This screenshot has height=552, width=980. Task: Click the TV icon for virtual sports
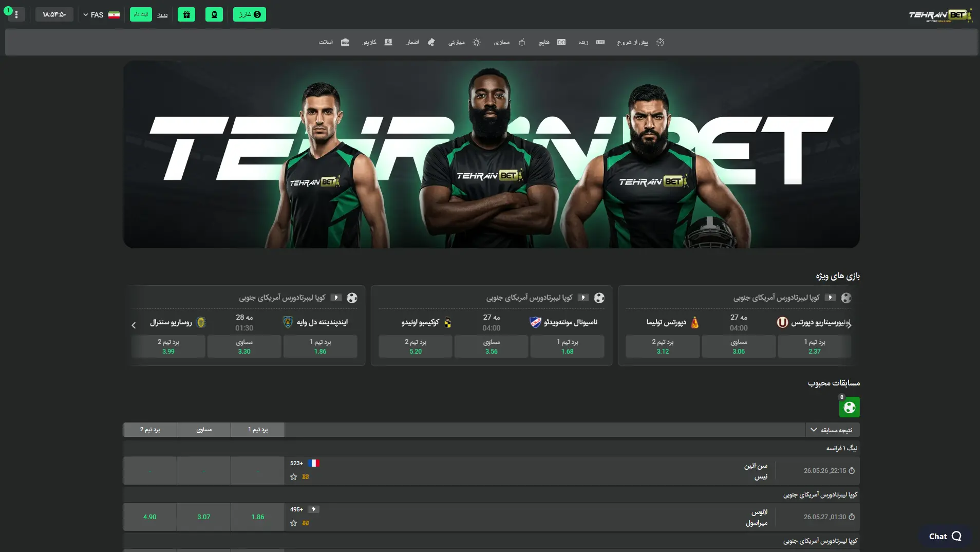pos(522,42)
